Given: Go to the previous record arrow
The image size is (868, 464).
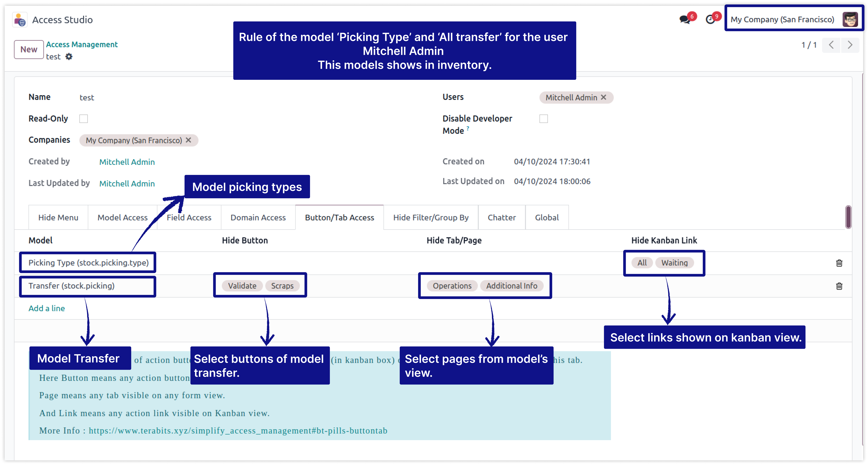Looking at the screenshot, I should pyautogui.click(x=831, y=45).
